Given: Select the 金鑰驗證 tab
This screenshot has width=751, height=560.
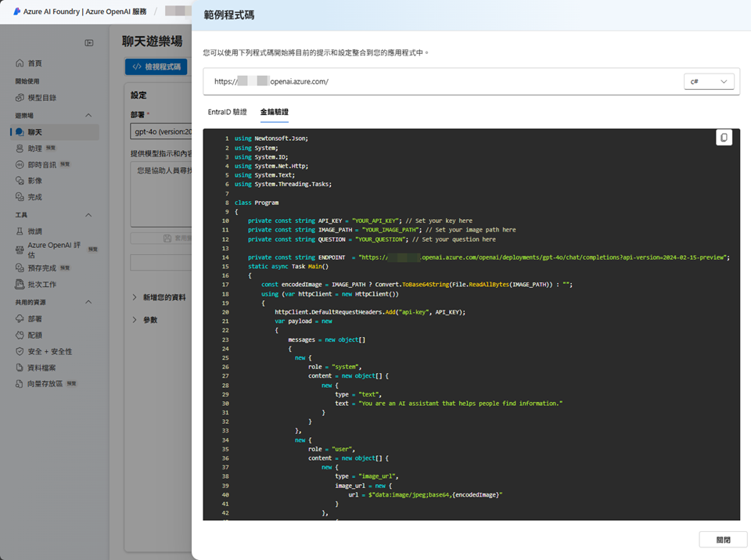Looking at the screenshot, I should [275, 113].
